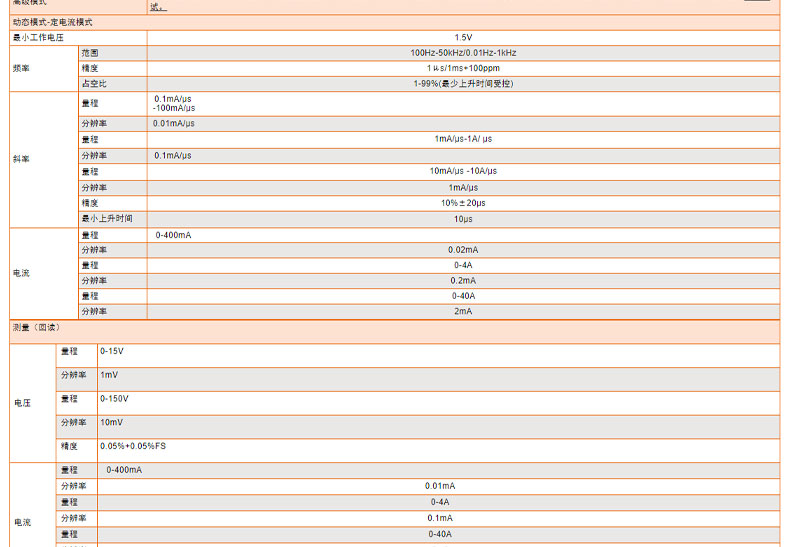Screen dimensions: 790x547
Task: Select the 0.01mA measurement resolution value
Action: [440, 486]
